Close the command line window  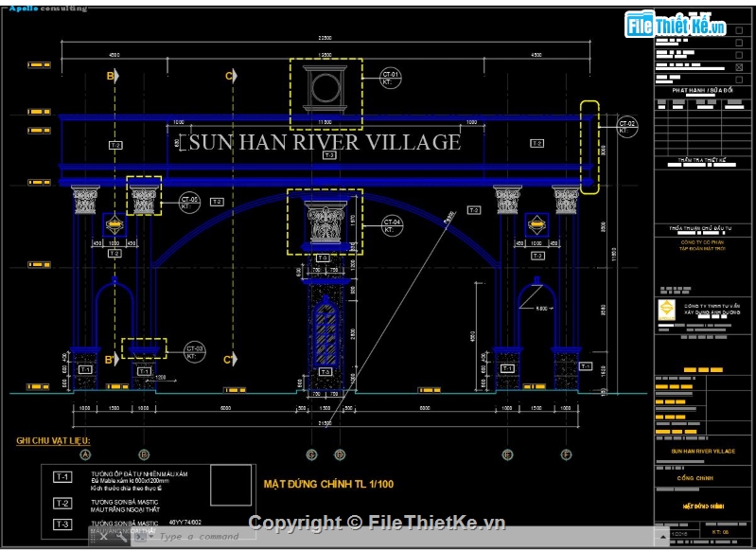click(103, 537)
